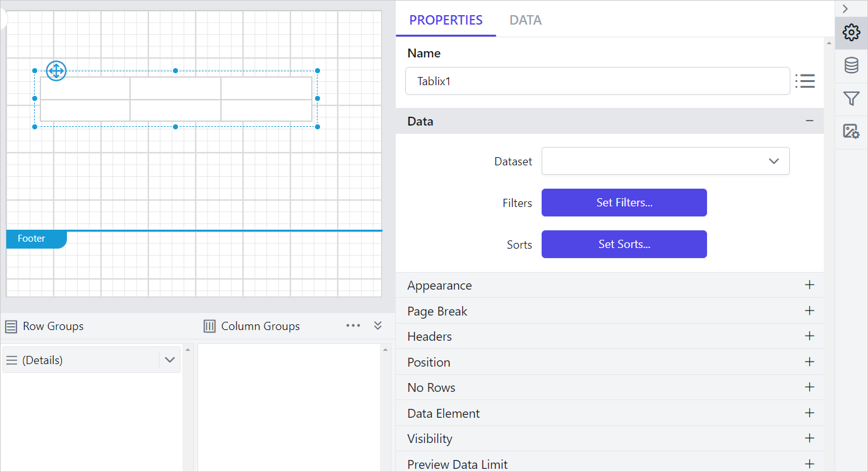Click the tablix move handle icon

click(x=56, y=71)
